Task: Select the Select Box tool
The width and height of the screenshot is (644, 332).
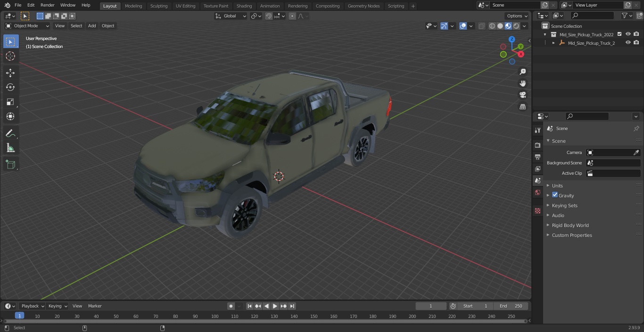Action: [x=10, y=41]
